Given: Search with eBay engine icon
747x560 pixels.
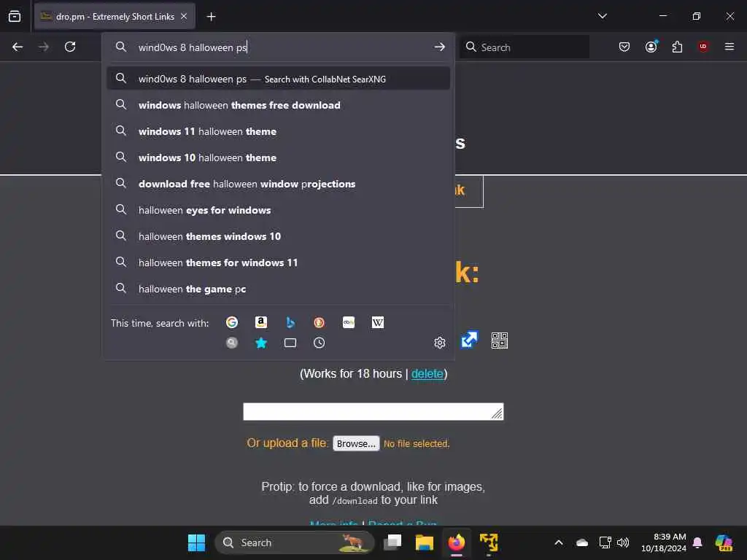Looking at the screenshot, I should (349, 322).
